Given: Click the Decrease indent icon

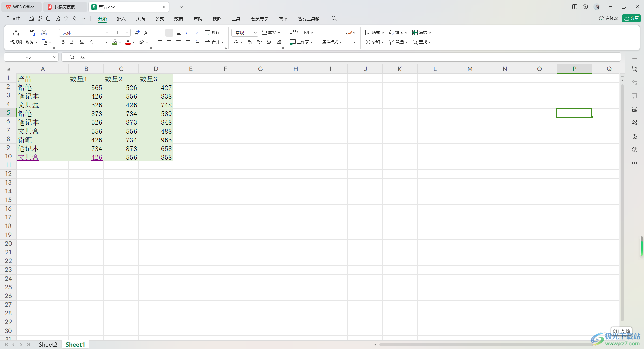Looking at the screenshot, I should pos(188,33).
